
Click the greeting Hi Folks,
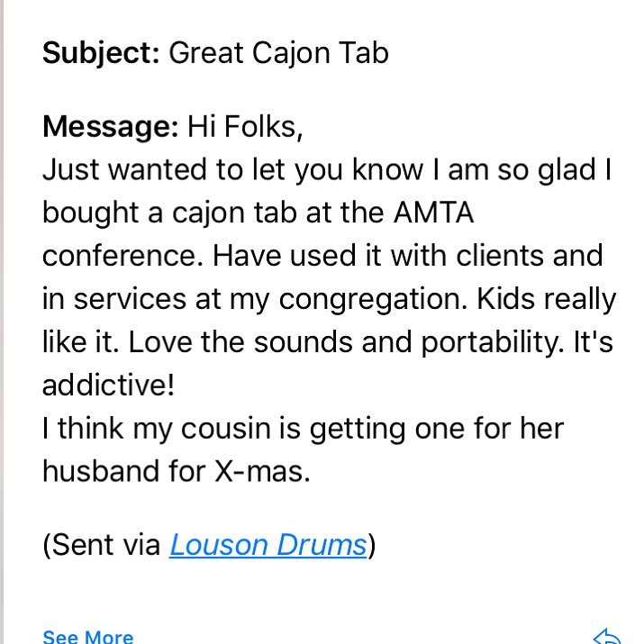[245, 126]
